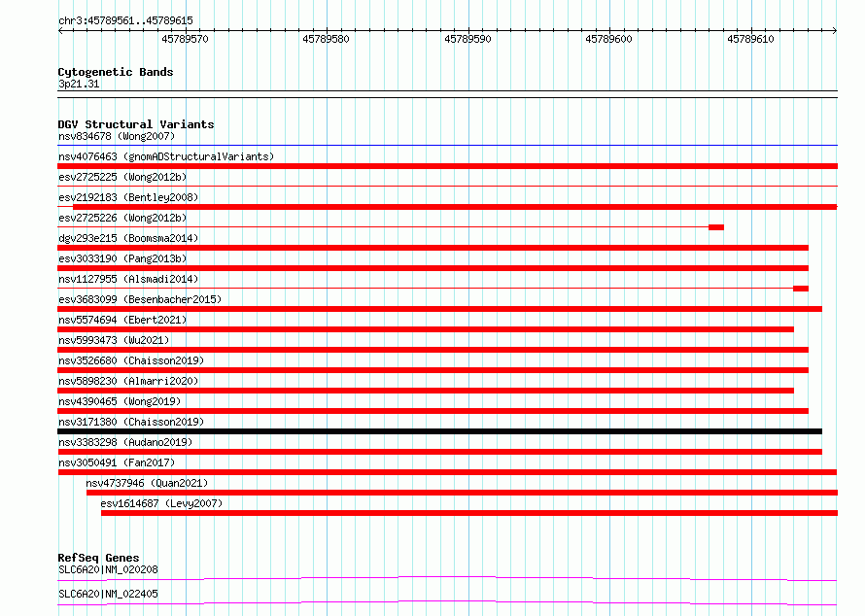Image resolution: width=865 pixels, height=616 pixels.
Task: Click the small red block on esv2725226 track
Action: click(x=716, y=227)
